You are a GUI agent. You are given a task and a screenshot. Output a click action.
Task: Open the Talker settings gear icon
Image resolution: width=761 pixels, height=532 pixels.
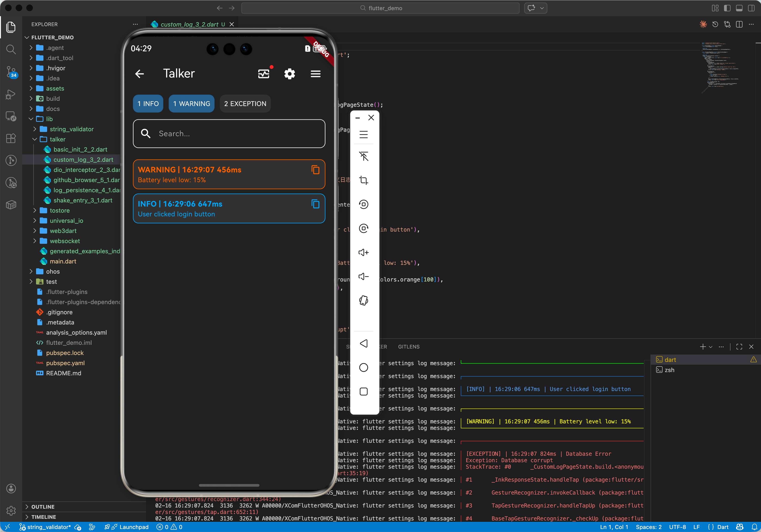(x=289, y=73)
